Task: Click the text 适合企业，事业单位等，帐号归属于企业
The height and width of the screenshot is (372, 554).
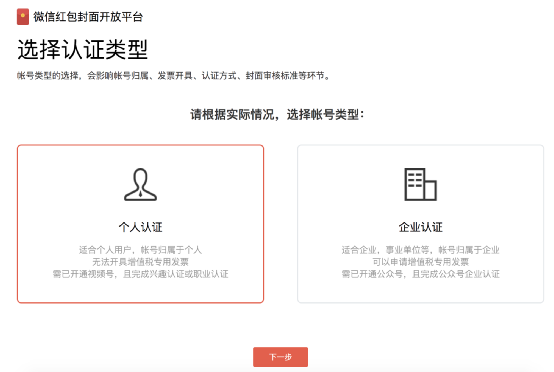Action: (x=420, y=250)
